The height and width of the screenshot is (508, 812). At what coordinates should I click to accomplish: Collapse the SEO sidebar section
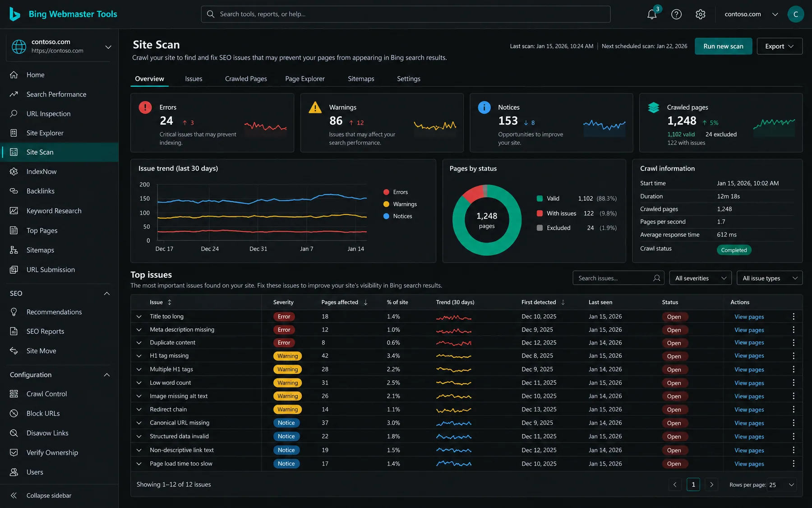click(x=107, y=294)
